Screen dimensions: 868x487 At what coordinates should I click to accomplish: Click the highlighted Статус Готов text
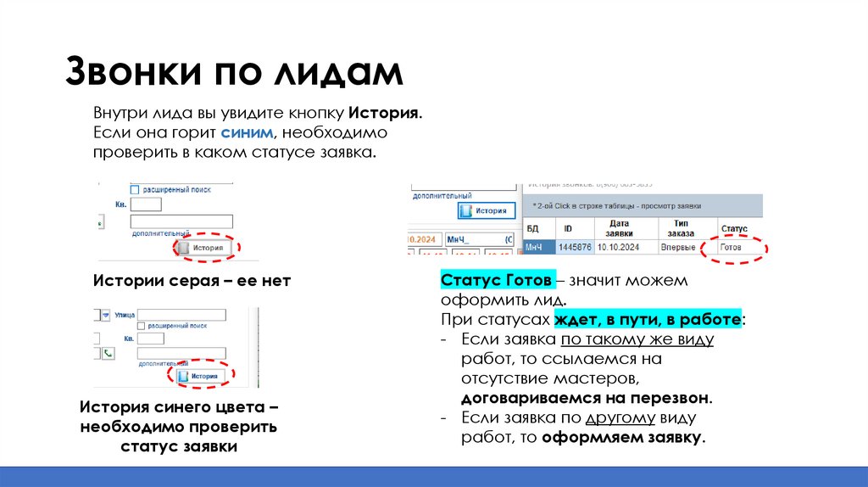tap(497, 280)
